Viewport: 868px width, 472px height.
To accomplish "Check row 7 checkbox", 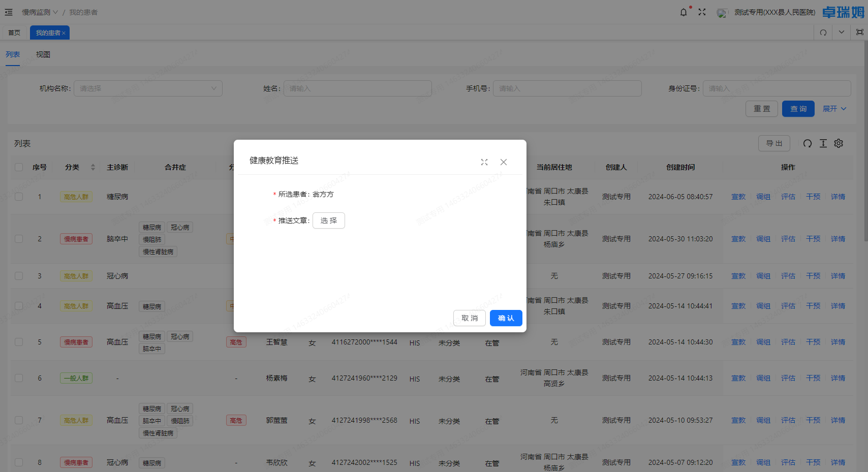I will coord(19,420).
